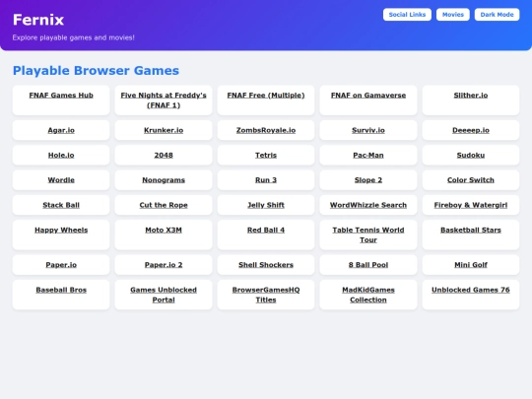Select the Sudoku game
This screenshot has height=399, width=532.
(471, 155)
